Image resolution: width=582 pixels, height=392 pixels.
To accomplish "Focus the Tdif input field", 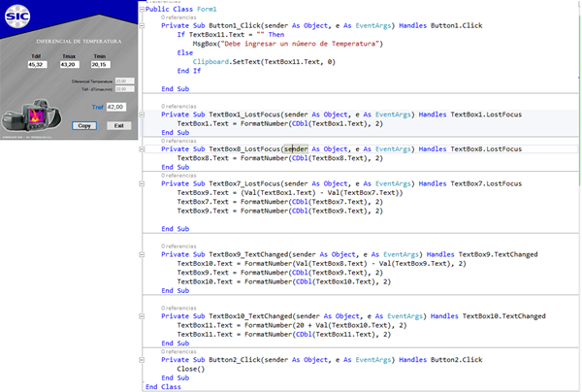I will pos(36,66).
